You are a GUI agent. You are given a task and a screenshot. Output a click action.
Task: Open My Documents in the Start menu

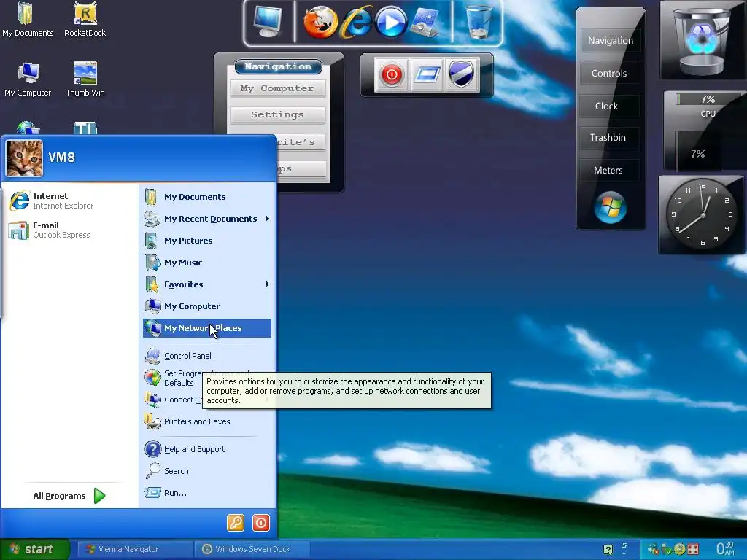point(207,197)
